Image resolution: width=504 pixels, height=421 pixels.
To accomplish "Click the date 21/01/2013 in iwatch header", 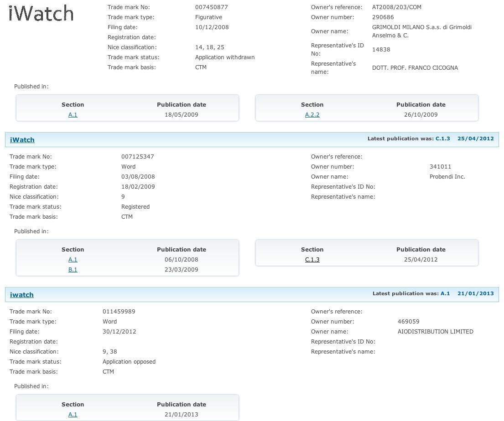I will click(x=475, y=293).
